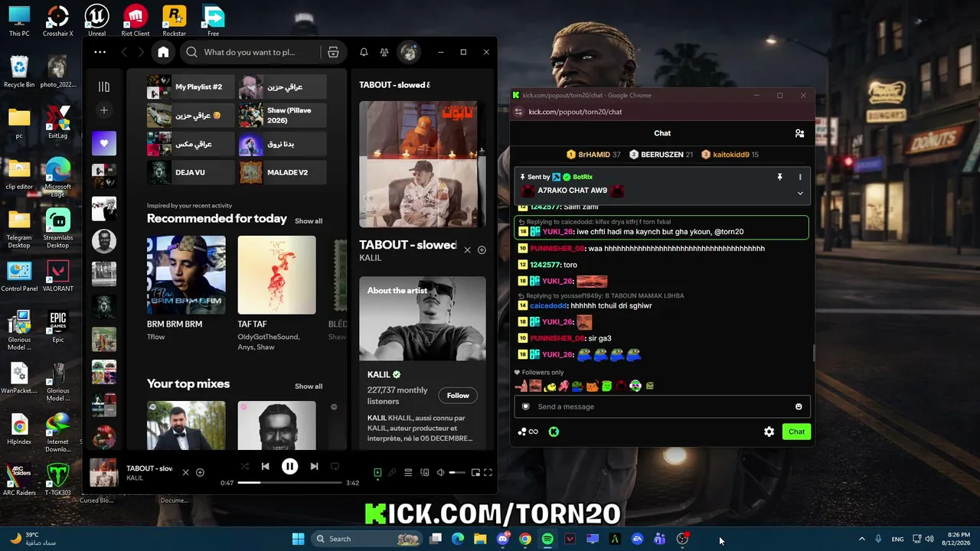Open File Explorer from the taskbar

[x=480, y=539]
